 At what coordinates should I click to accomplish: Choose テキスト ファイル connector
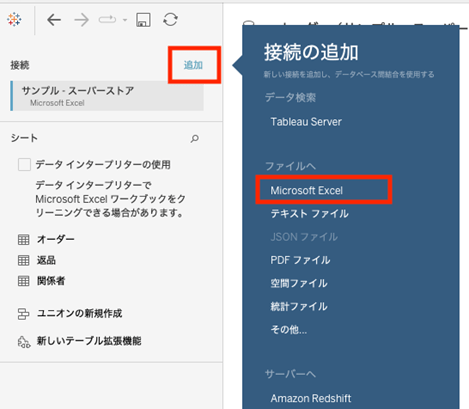(x=309, y=214)
